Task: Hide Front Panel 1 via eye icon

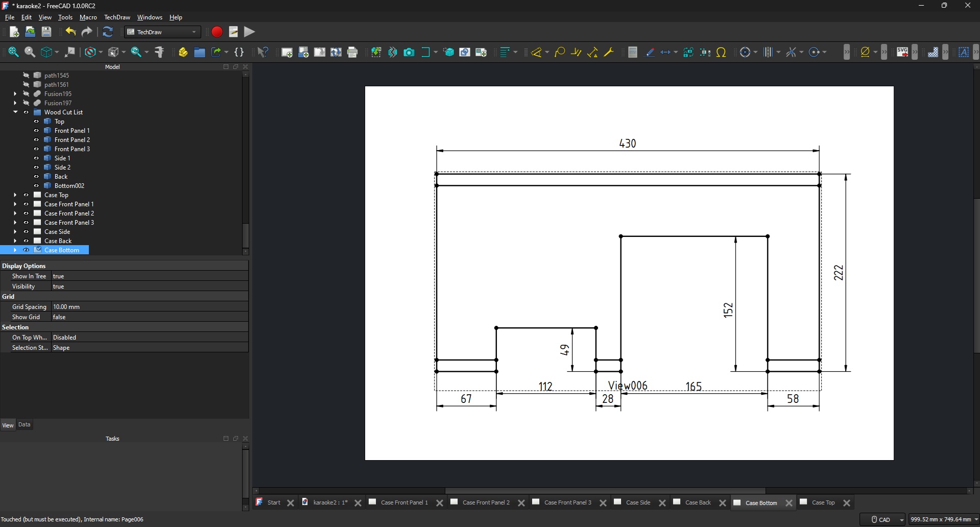Action: coord(36,131)
